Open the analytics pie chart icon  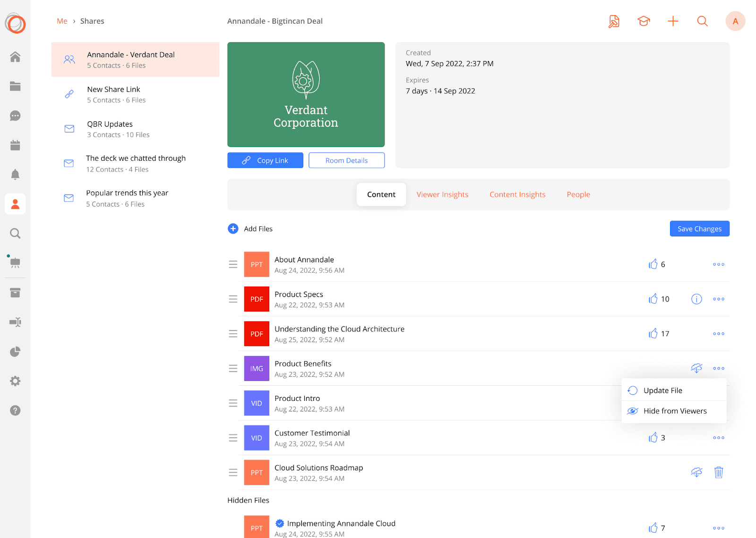pyautogui.click(x=15, y=352)
